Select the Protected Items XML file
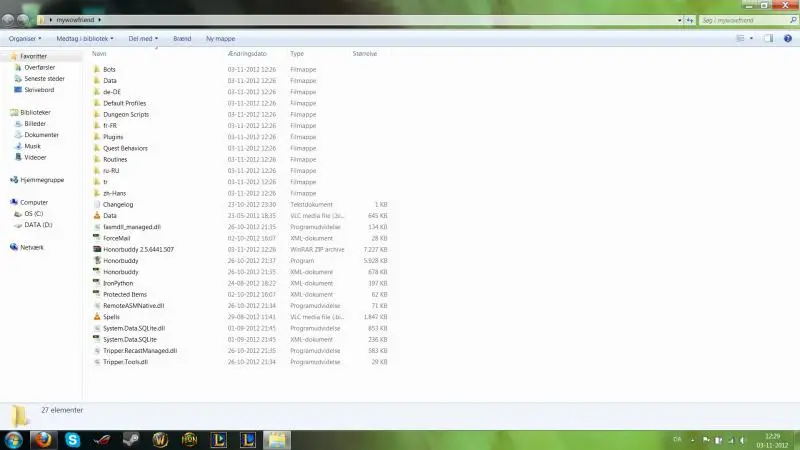The width and height of the screenshot is (800, 450). [x=124, y=294]
